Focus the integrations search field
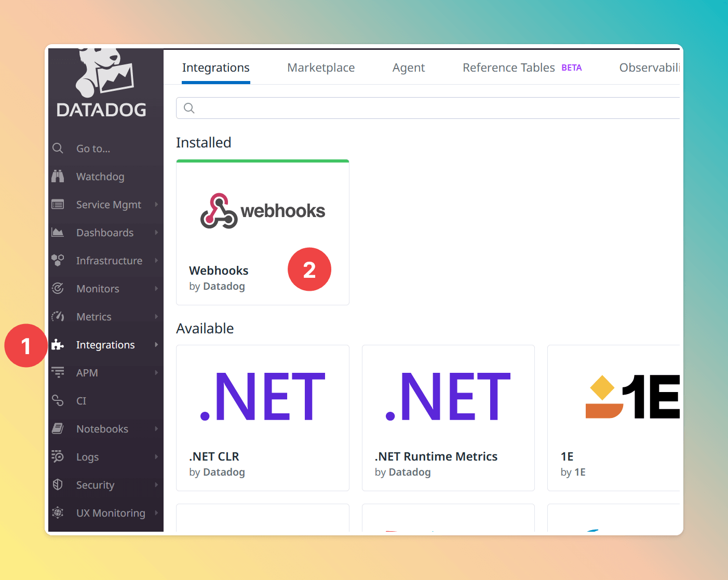Screen dimensions: 728x580 (428, 108)
